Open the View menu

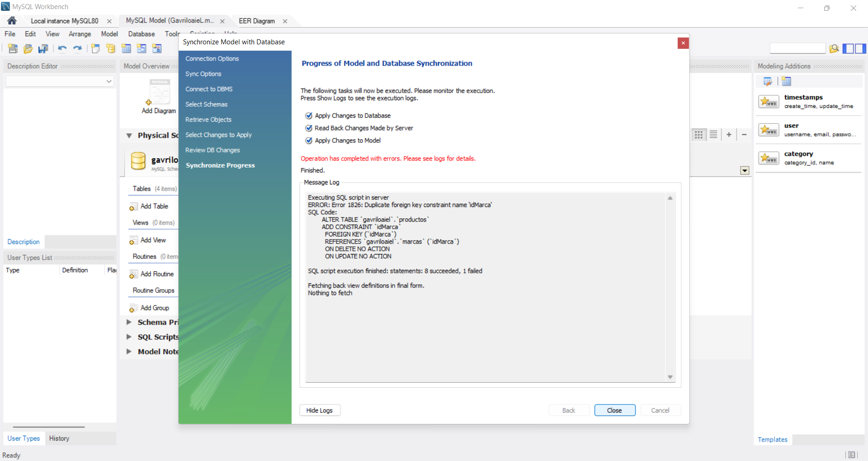point(52,34)
